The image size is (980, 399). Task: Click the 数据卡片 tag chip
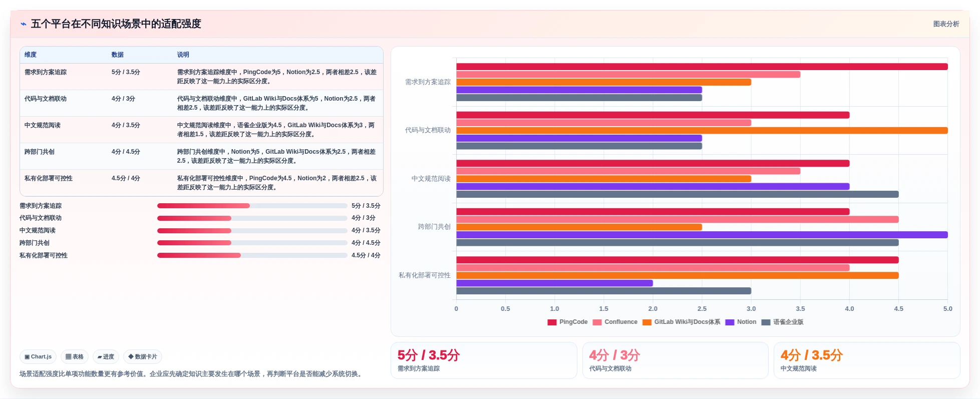(x=143, y=357)
